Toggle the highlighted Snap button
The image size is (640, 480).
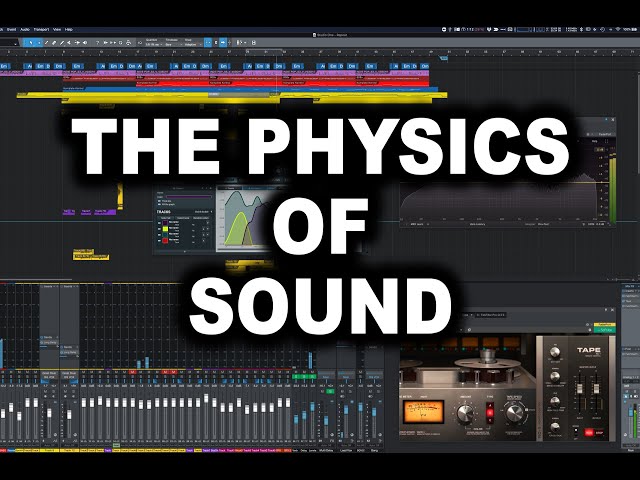[208, 42]
